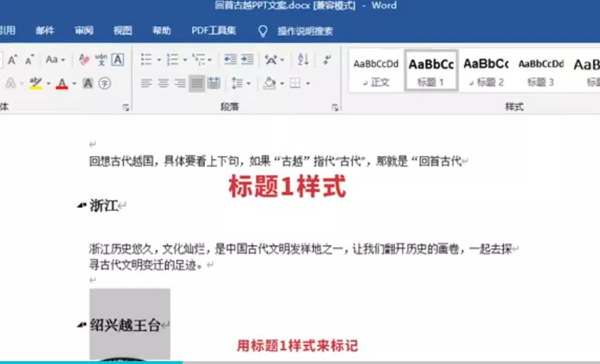
Task: Apply multilevel list formatting
Action: [x=199, y=59]
